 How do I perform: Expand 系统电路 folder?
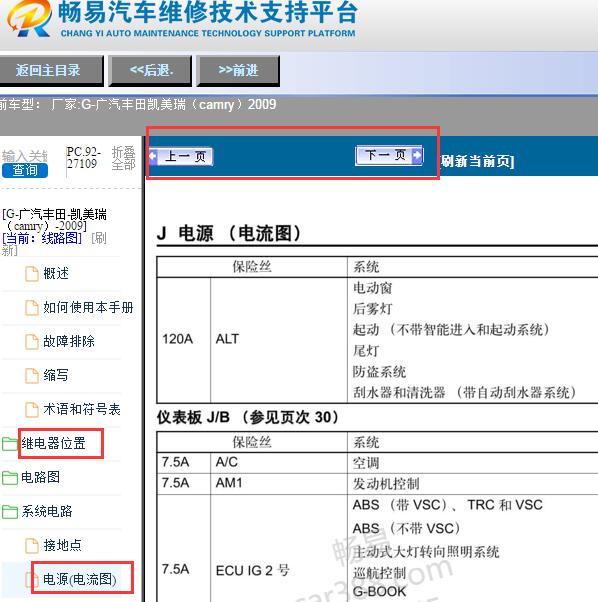(47, 511)
